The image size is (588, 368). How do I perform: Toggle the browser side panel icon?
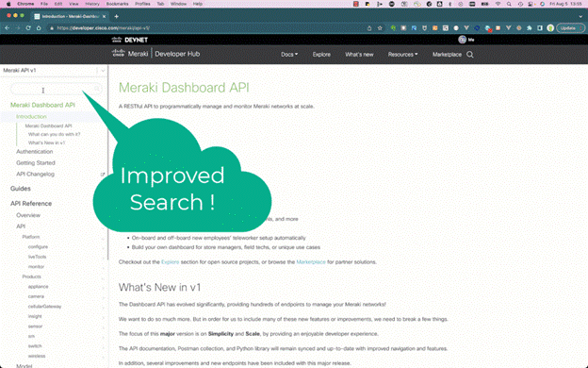(540, 27)
